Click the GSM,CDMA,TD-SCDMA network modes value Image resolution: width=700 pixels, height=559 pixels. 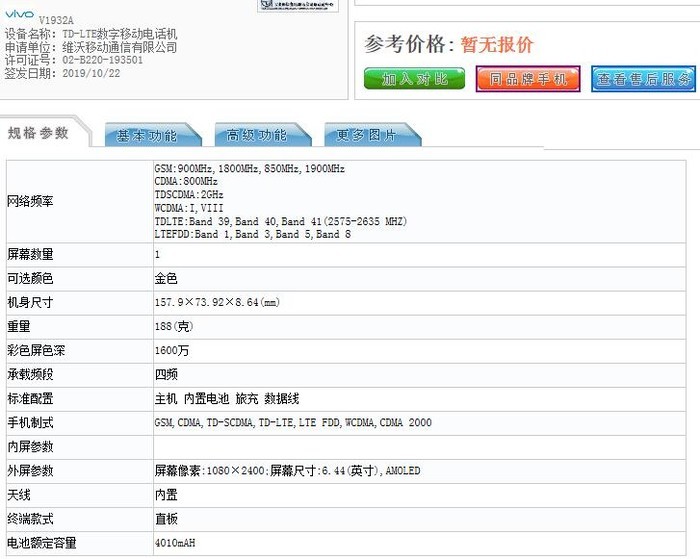coord(293,422)
